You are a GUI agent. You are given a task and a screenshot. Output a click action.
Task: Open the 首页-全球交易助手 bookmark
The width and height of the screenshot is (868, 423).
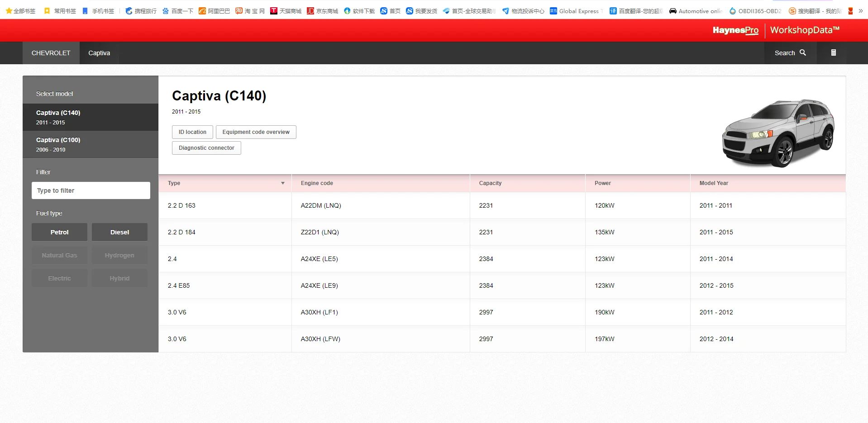469,11
